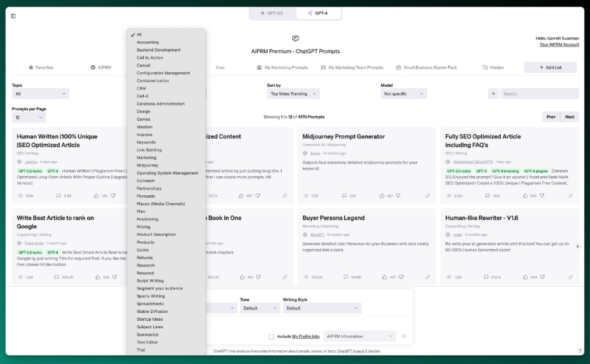
Task: Click the Search input field
Action: coord(539,94)
